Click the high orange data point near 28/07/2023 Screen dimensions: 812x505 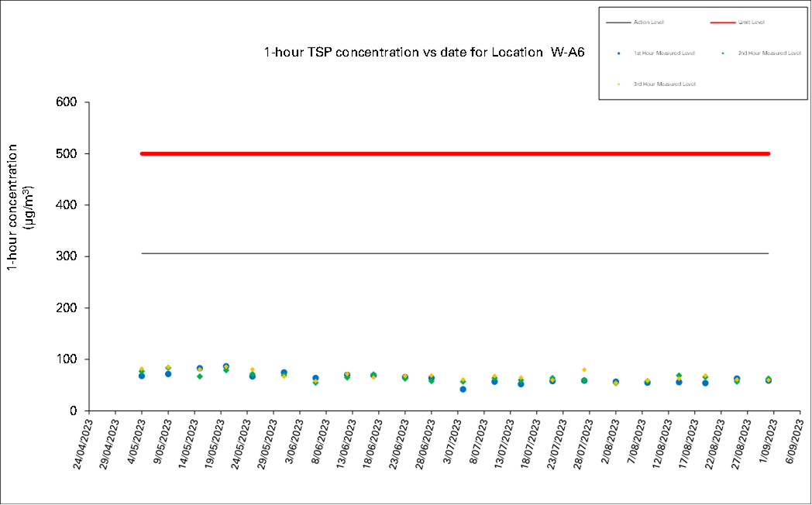coord(584,370)
